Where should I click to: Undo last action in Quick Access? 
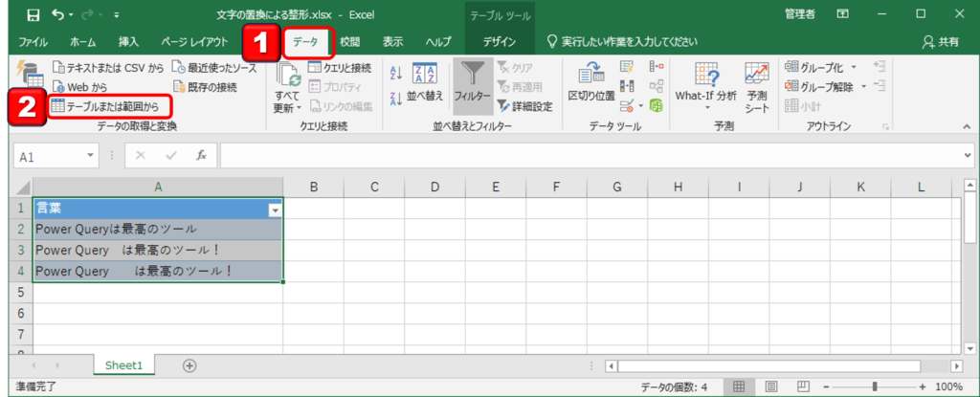[x=56, y=14]
